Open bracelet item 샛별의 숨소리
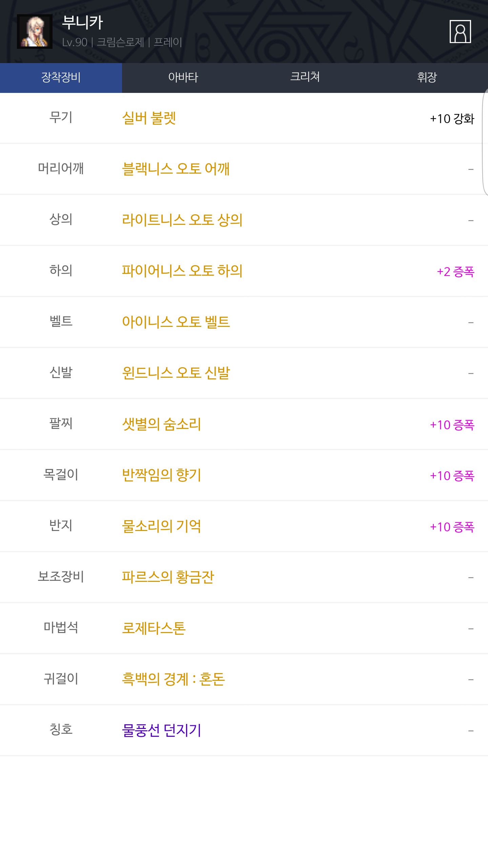This screenshot has height=868, width=488. 161,424
